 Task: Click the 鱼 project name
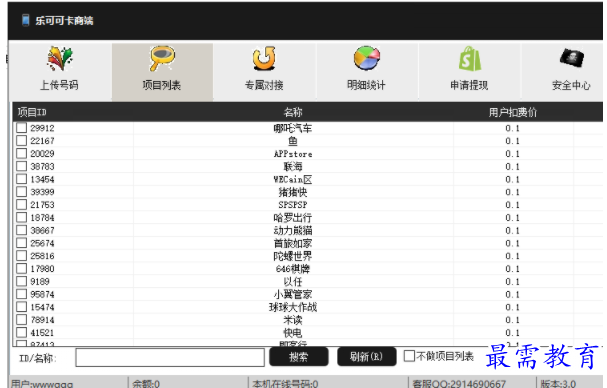click(293, 141)
